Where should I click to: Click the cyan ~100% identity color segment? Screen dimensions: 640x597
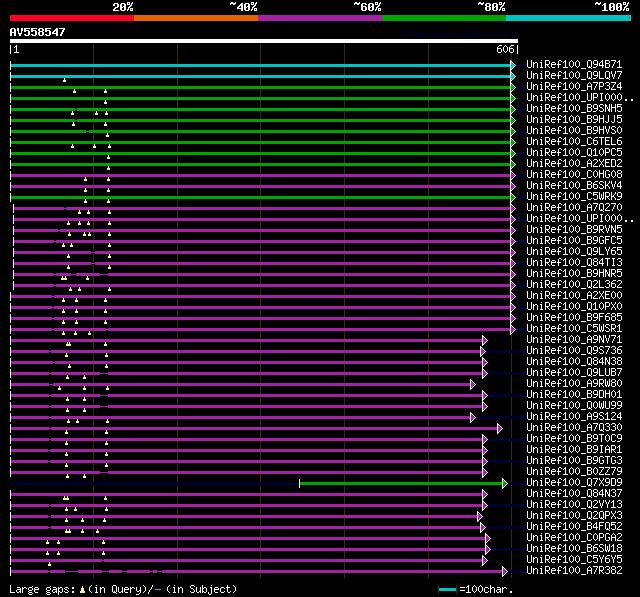tap(569, 18)
